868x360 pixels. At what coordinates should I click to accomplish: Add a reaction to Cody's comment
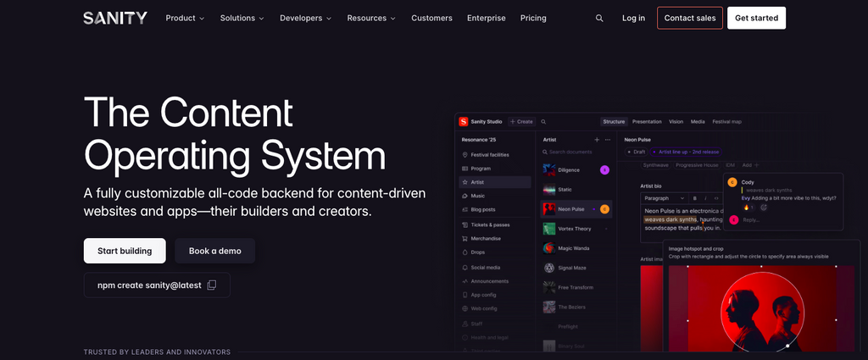[764, 208]
